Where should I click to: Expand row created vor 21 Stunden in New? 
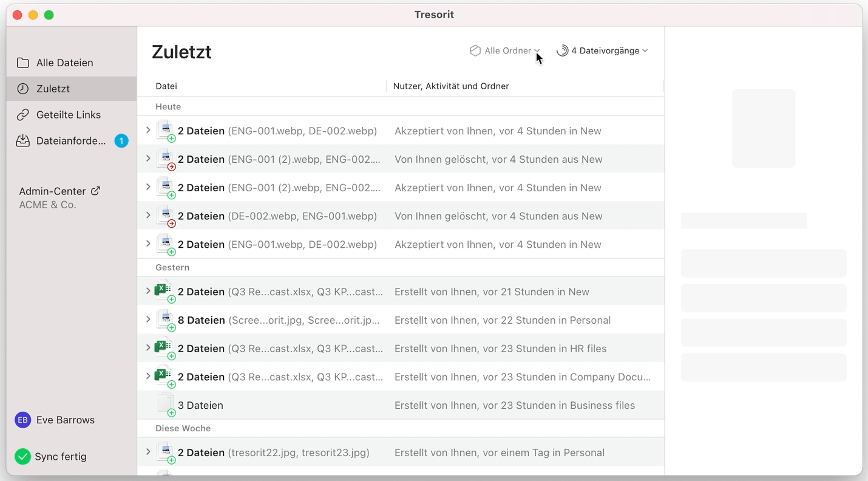[148, 291]
